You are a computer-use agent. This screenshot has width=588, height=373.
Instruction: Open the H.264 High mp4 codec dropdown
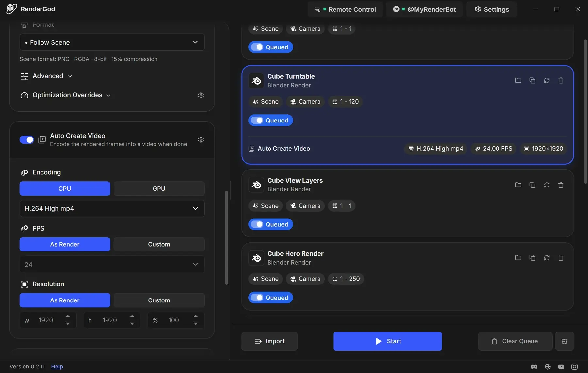click(x=112, y=208)
